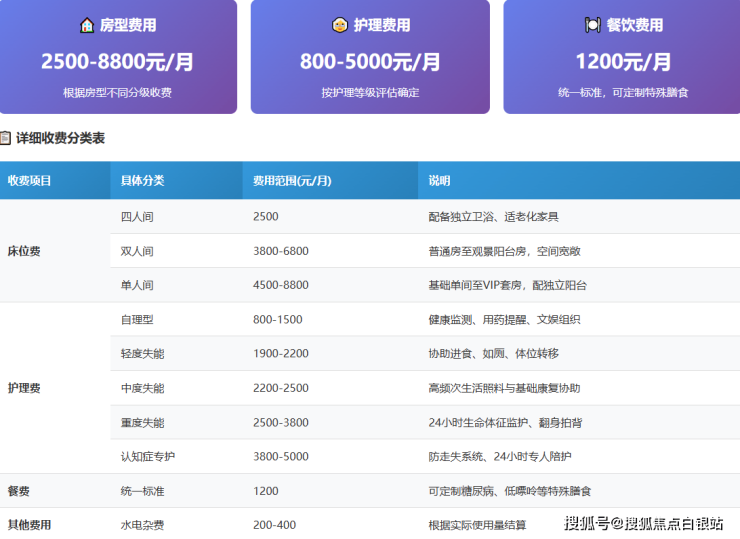Click the 根据房型不同分级收费 subtitle text
Image resolution: width=740 pixels, height=539 pixels.
[117, 93]
